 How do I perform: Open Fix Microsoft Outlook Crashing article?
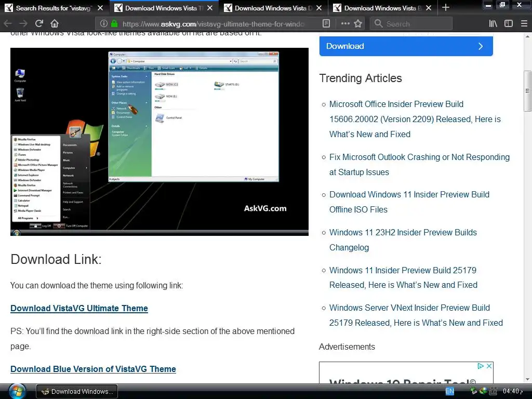tap(419, 165)
